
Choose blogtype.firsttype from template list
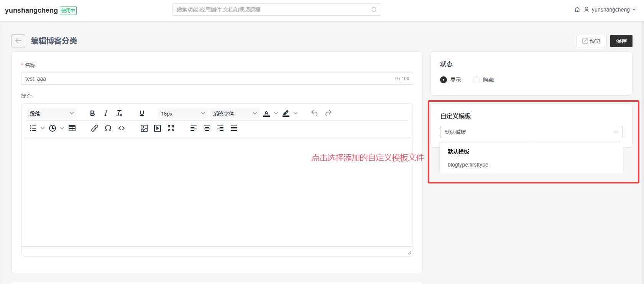point(468,165)
